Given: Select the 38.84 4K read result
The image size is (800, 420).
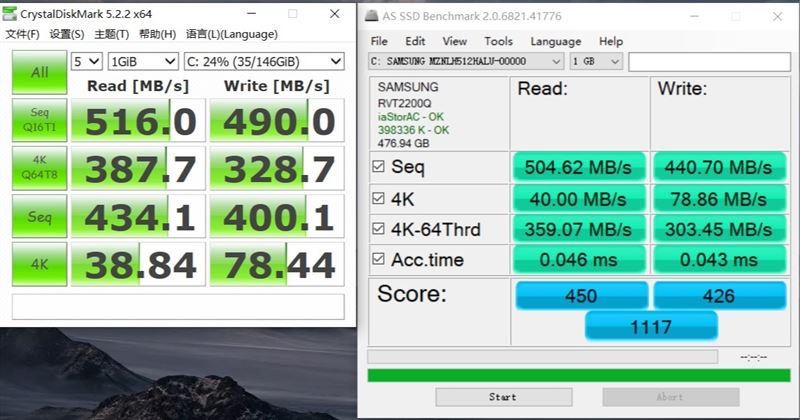Looking at the screenshot, I should pyautogui.click(x=138, y=264).
